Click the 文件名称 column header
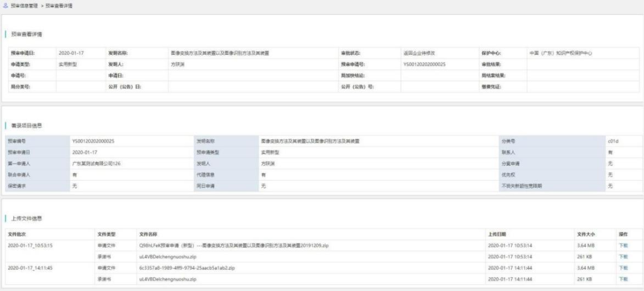The height and width of the screenshot is (291, 644). click(148, 234)
